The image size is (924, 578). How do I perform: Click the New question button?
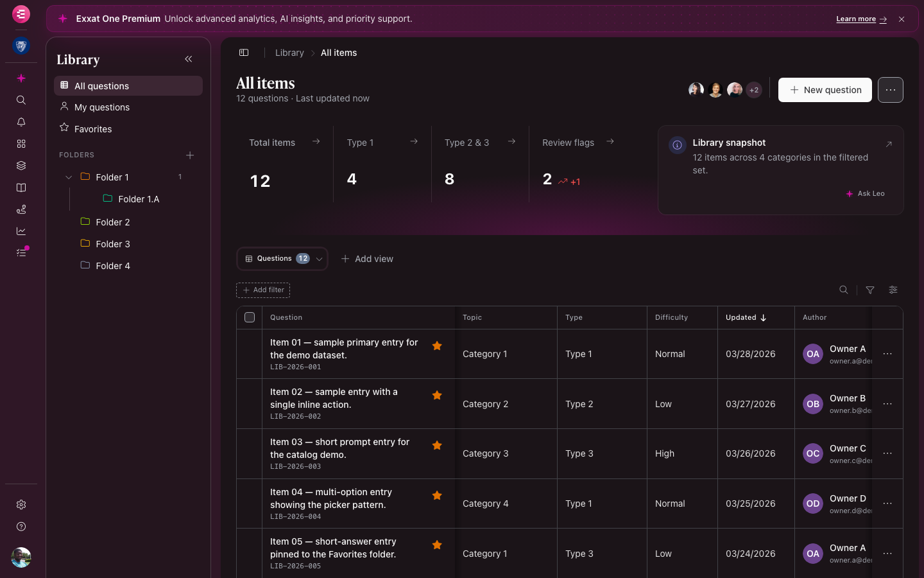coord(825,90)
